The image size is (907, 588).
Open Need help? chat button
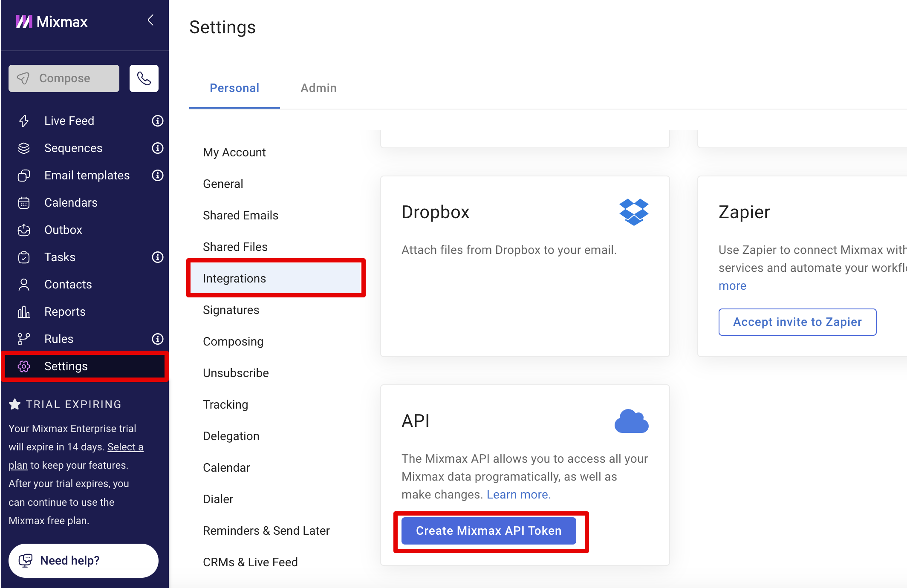click(x=84, y=561)
